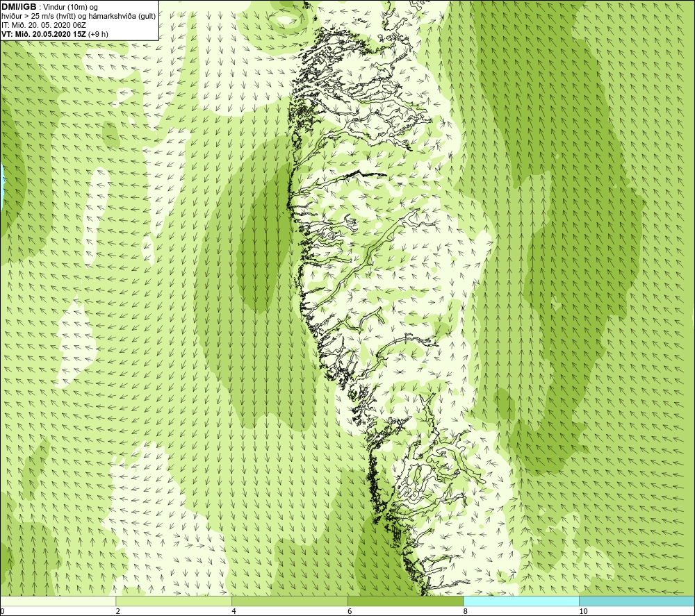Image resolution: width=695 pixels, height=616 pixels.
Task: Click the 0–2 m/s palest color bar segment
Action: click(58, 601)
